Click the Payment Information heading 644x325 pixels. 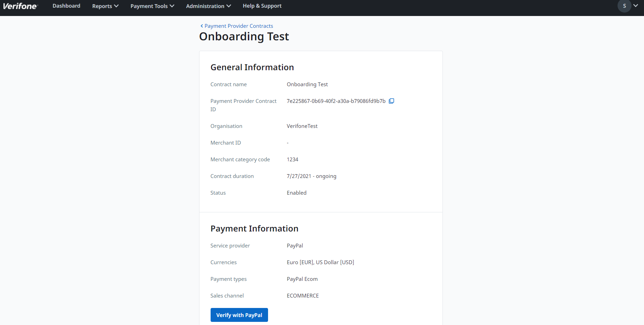[254, 229]
